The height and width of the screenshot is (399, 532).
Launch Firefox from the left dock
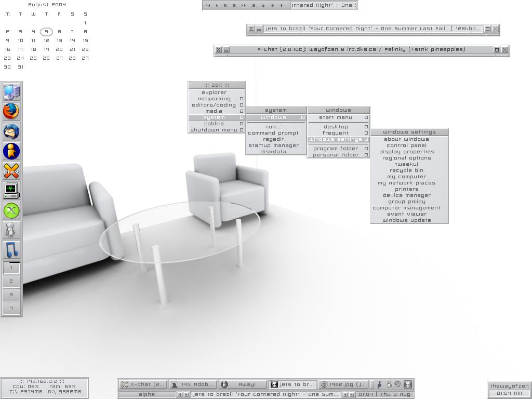tap(11, 111)
